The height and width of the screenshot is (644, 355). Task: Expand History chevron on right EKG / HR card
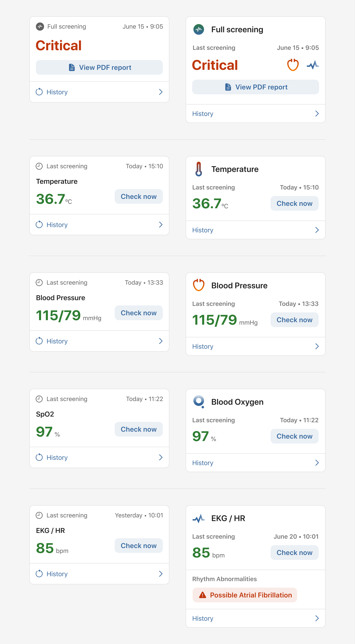(317, 618)
